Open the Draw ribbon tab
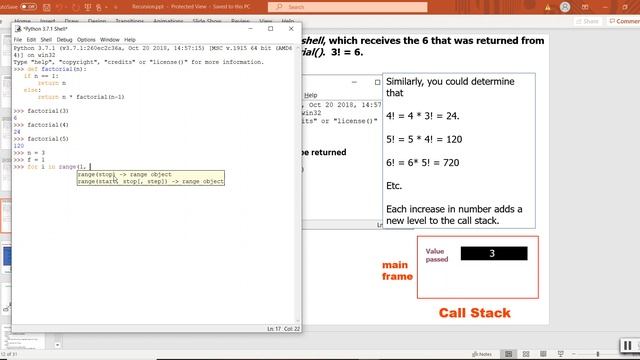The width and height of the screenshot is (640, 360). 71,20
